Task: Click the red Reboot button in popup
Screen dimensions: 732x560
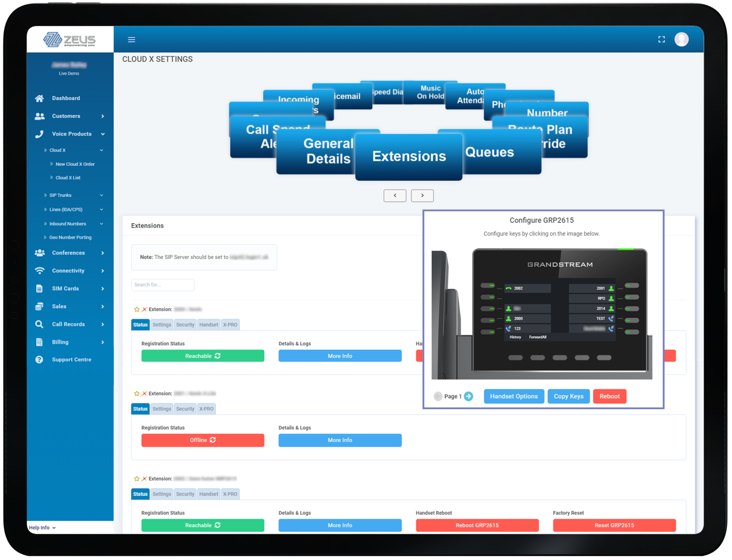Action: (x=610, y=397)
